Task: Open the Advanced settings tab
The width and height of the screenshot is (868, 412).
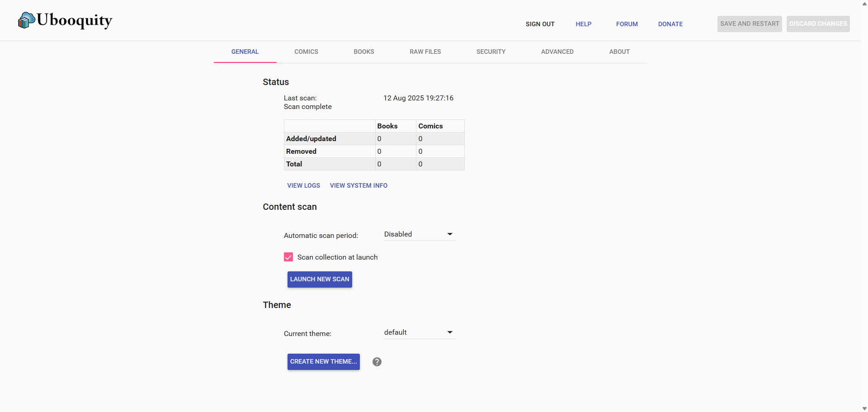Action: point(557,52)
